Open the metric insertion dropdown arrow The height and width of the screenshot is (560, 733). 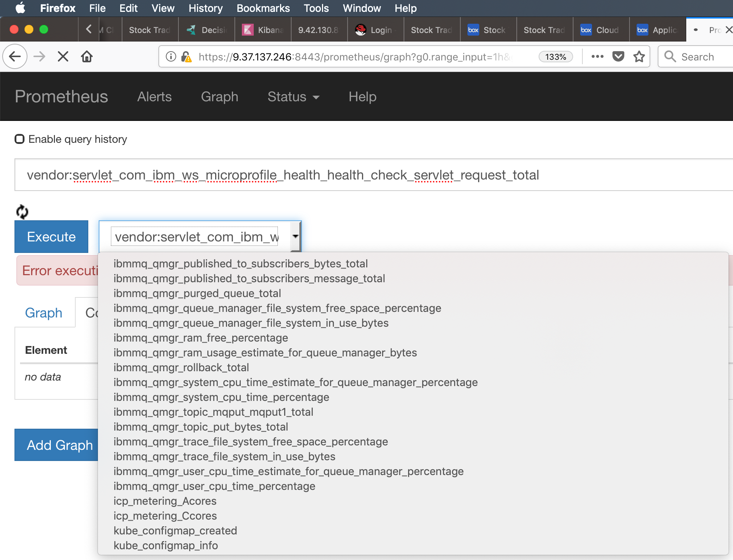tap(295, 236)
